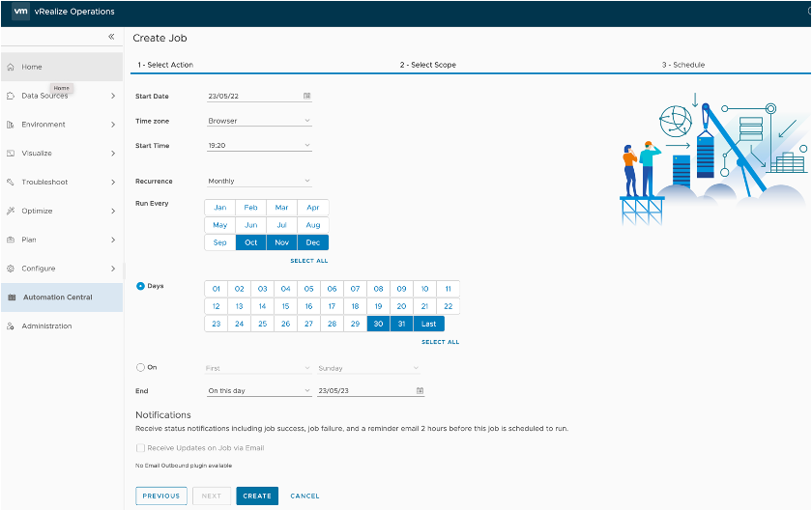This screenshot has width=812, height=510.
Task: Click SELECT ALL under months
Action: [309, 261]
